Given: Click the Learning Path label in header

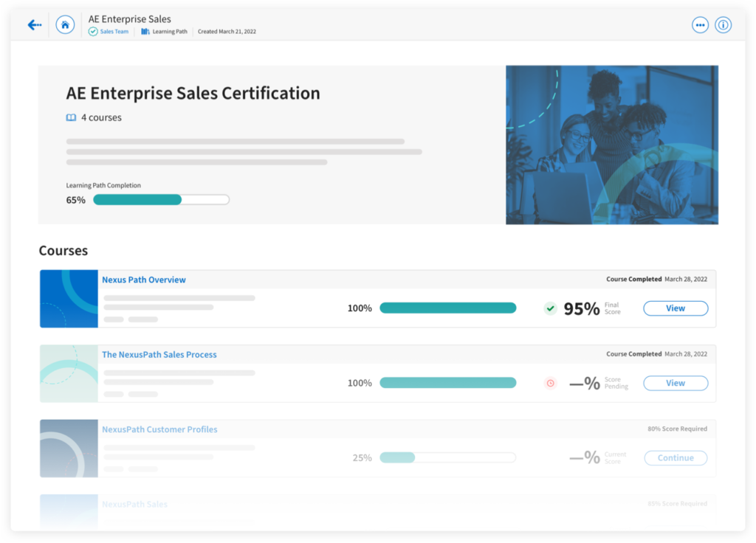Looking at the screenshot, I should (x=170, y=32).
